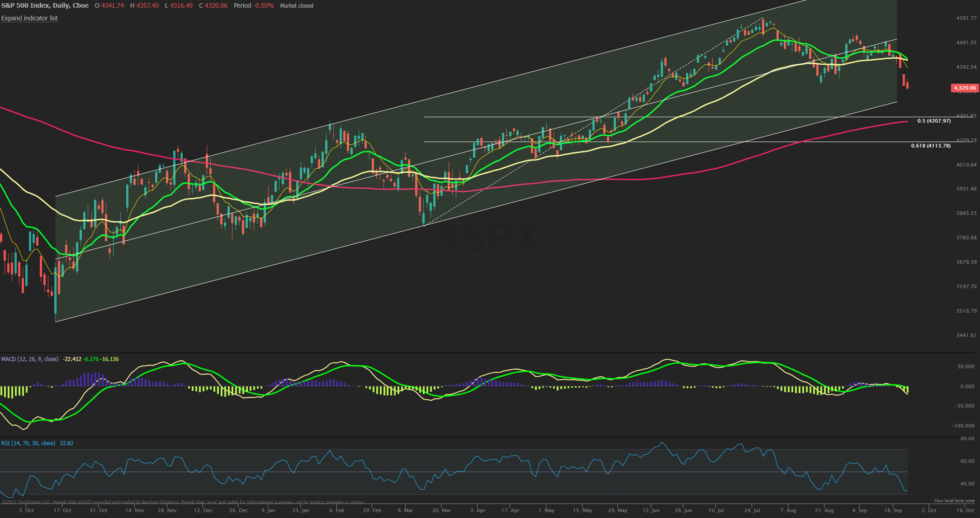
Task: Click the TrendSpider copyright disclaimer text
Action: (183, 502)
